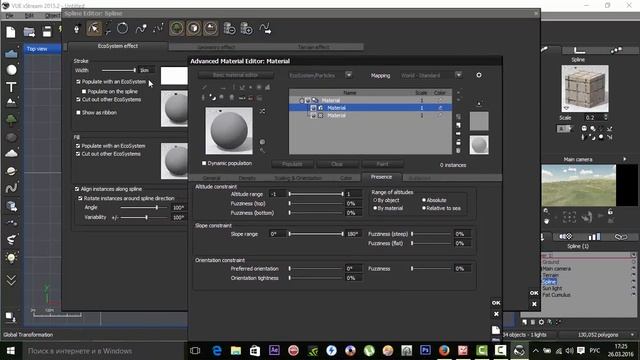Image resolution: width=640 pixels, height=360 pixels.
Task: Open Microsoft Edge from the taskbar
Action: [x=217, y=351]
